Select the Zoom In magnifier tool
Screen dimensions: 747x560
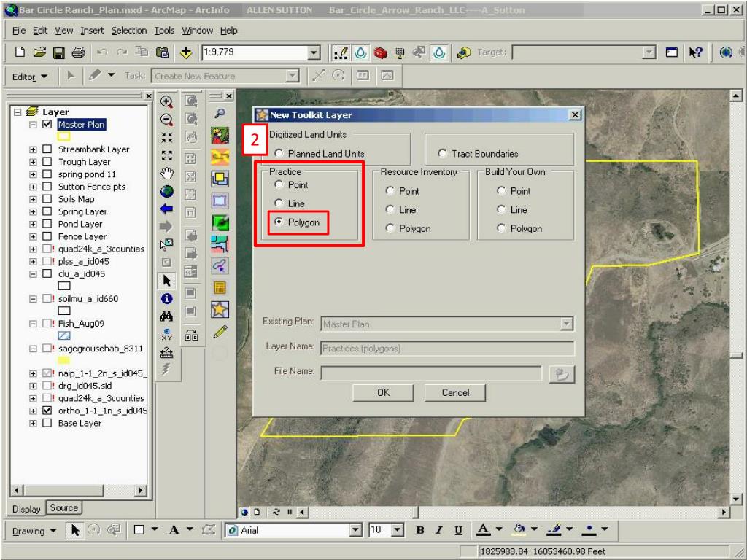(166, 101)
